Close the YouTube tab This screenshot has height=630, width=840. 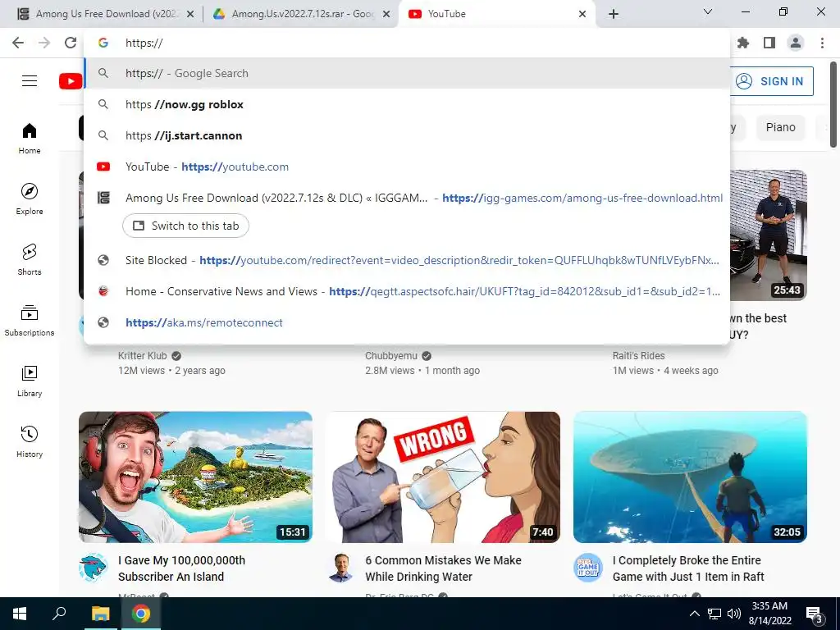tap(582, 15)
